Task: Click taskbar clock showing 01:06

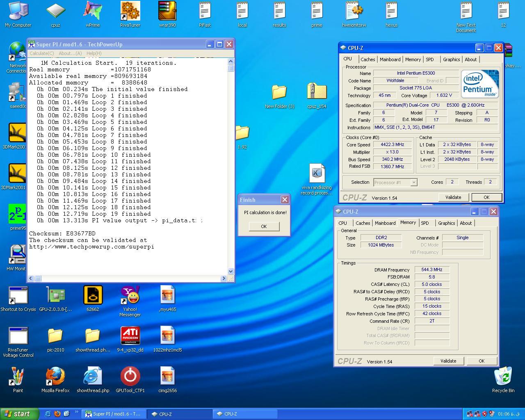Action: 509,414
